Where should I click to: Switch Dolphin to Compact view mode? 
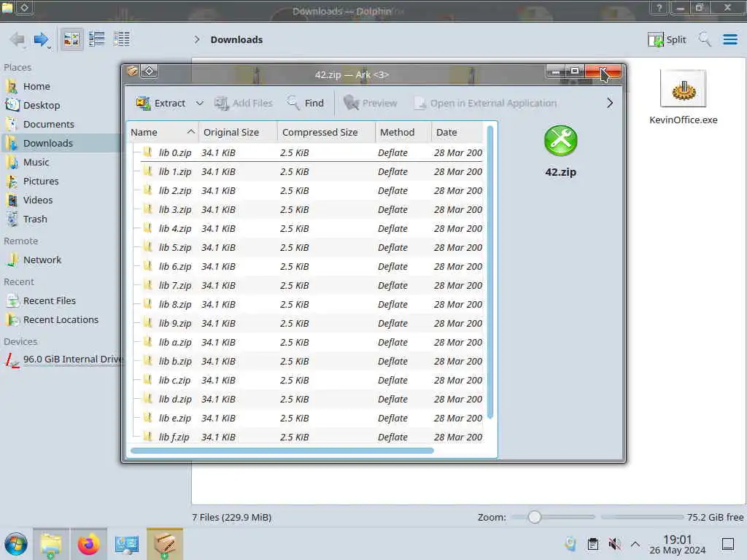pos(97,39)
